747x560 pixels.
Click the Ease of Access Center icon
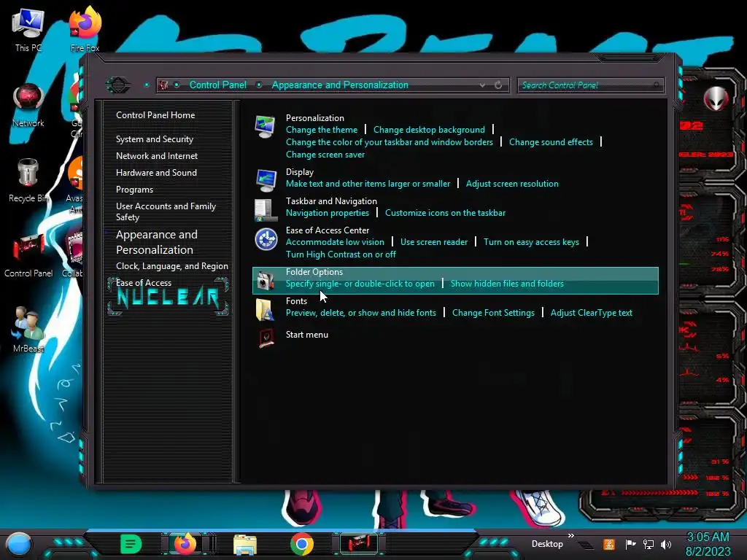[266, 239]
